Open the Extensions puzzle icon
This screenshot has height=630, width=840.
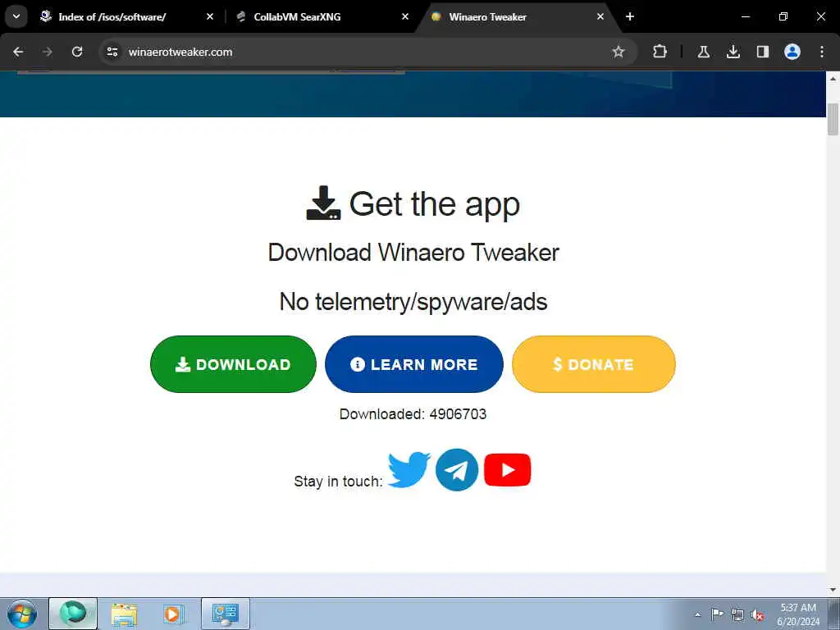pos(660,52)
